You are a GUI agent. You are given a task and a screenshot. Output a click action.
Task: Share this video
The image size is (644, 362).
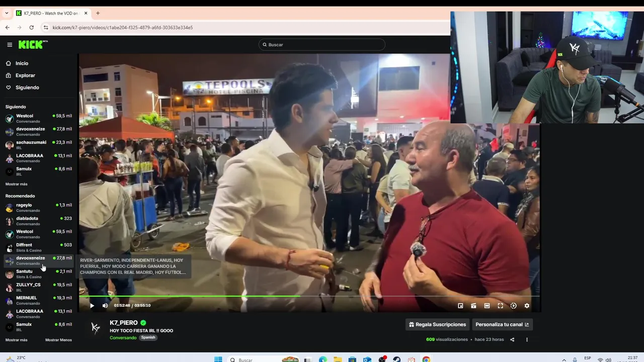tap(512, 339)
